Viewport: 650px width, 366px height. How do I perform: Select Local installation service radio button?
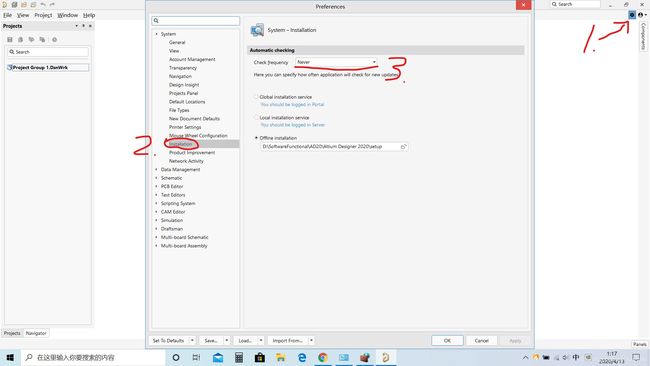(256, 117)
